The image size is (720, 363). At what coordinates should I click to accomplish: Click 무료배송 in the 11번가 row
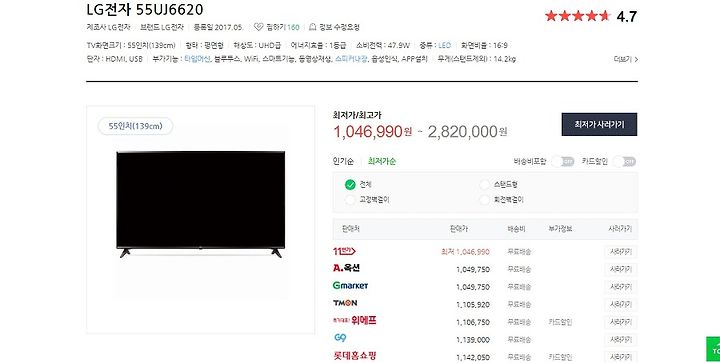[519, 252]
